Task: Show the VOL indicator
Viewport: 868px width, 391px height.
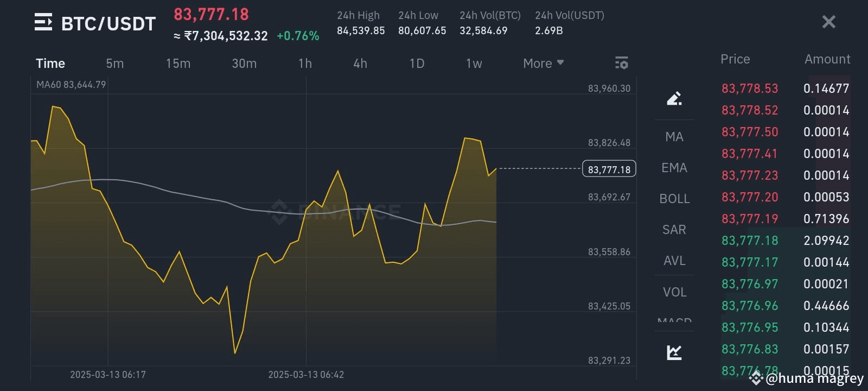Action: [674, 292]
